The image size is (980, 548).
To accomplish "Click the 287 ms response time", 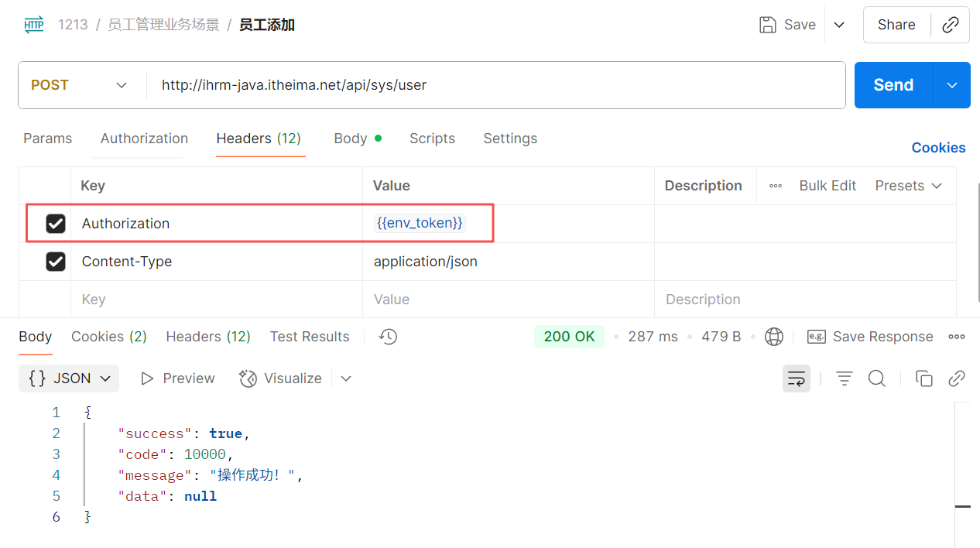I will pyautogui.click(x=653, y=337).
